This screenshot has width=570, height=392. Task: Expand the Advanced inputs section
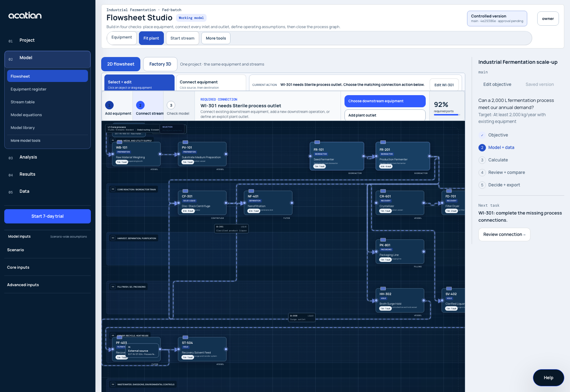[47, 285]
